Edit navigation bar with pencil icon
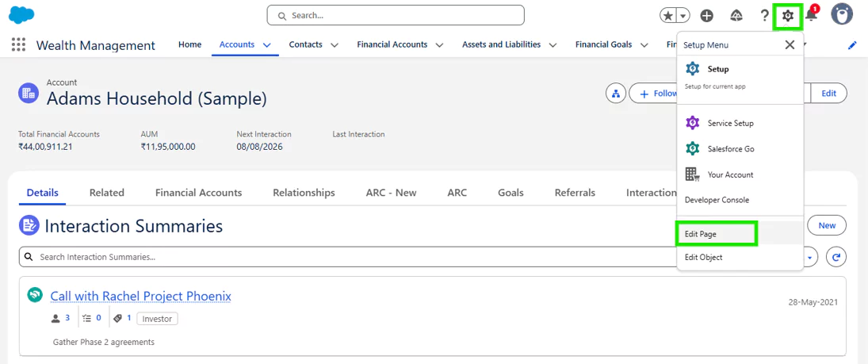 852,45
